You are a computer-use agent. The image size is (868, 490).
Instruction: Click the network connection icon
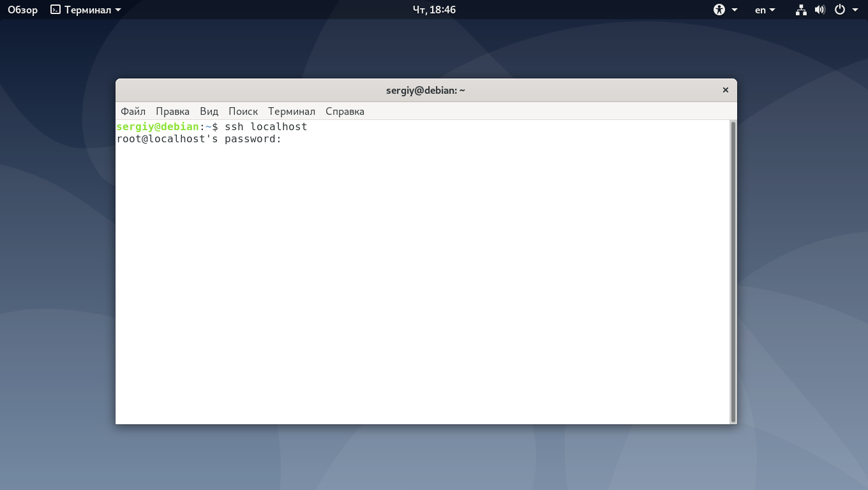click(802, 10)
